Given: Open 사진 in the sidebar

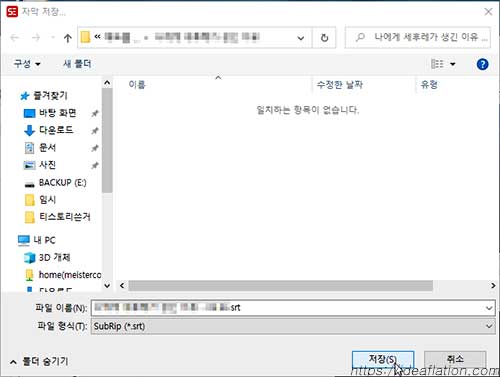Looking at the screenshot, I should click(40, 165).
